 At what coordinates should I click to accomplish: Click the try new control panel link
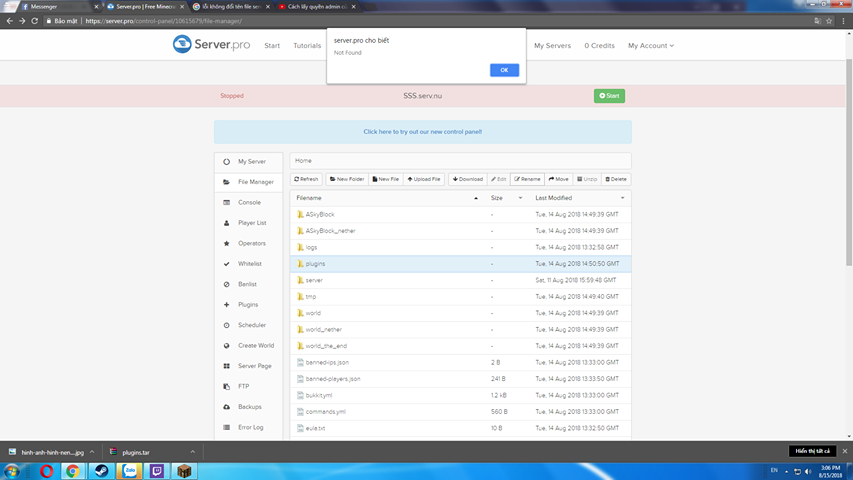[x=422, y=132]
